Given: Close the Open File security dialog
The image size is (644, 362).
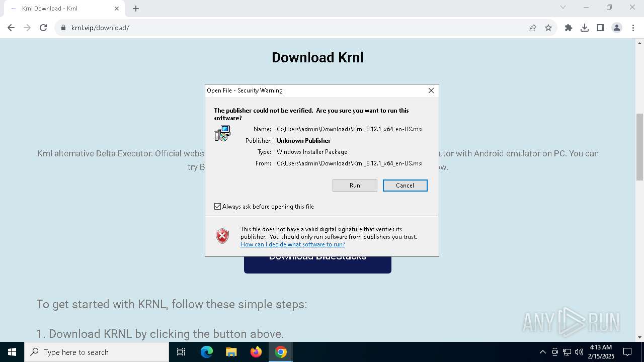Looking at the screenshot, I should point(431,90).
